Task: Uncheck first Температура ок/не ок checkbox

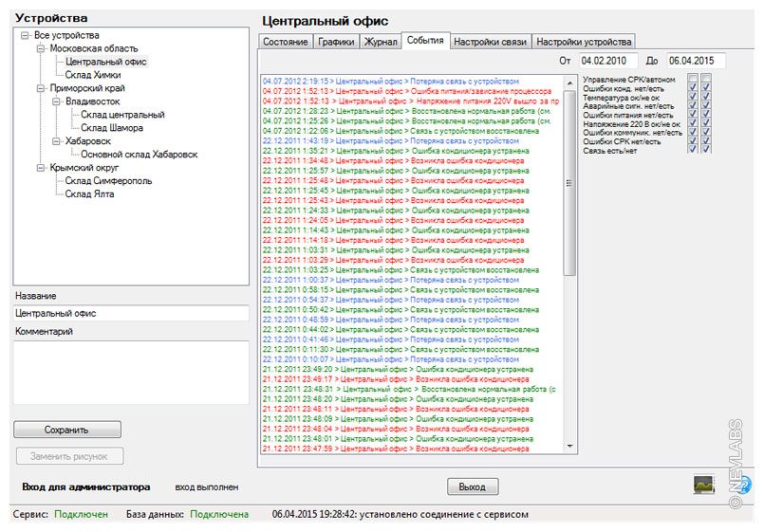Action: [693, 96]
